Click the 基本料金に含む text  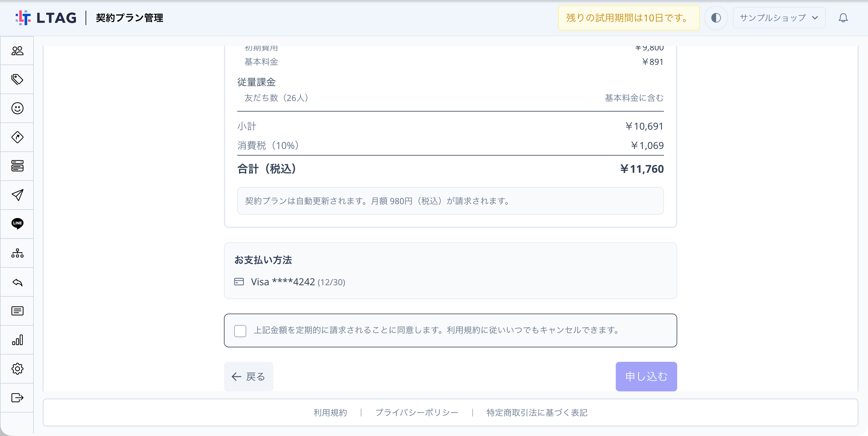coord(634,98)
